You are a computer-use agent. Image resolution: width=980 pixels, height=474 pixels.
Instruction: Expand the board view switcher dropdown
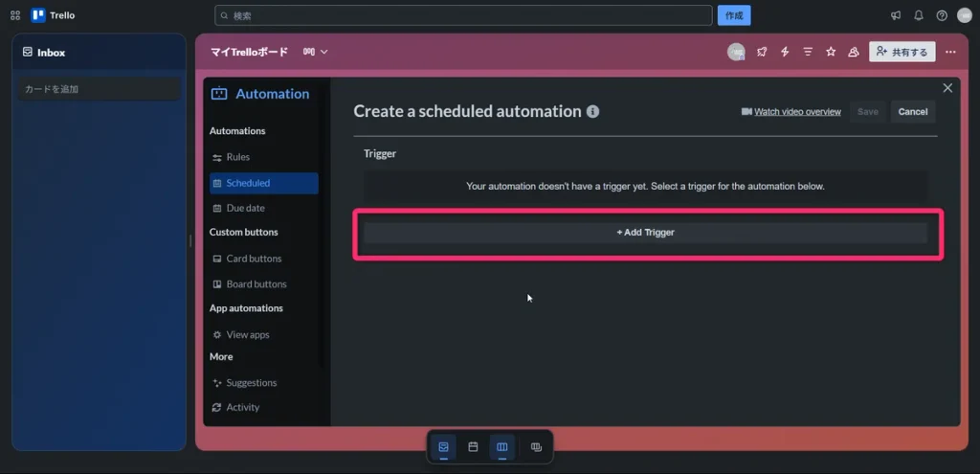pos(316,52)
